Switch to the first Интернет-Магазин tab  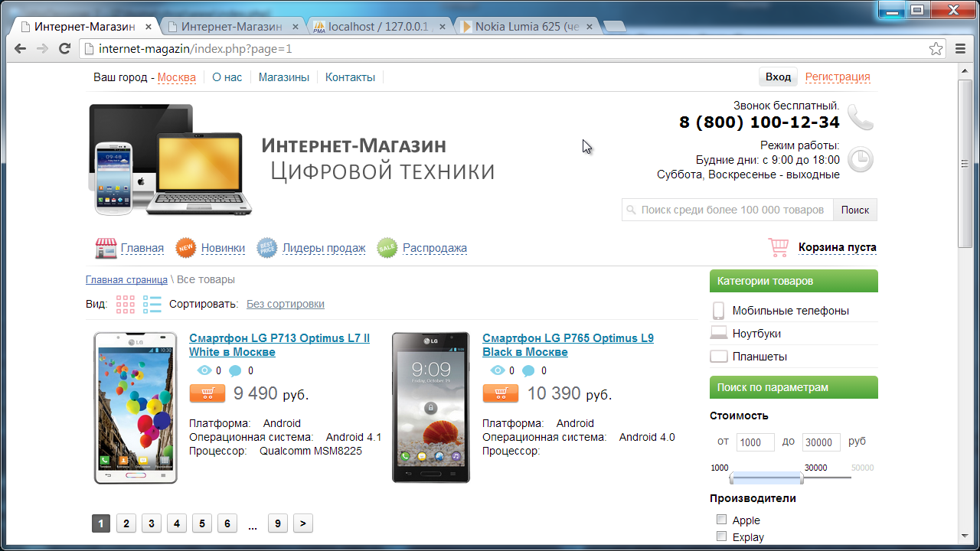tap(84, 26)
